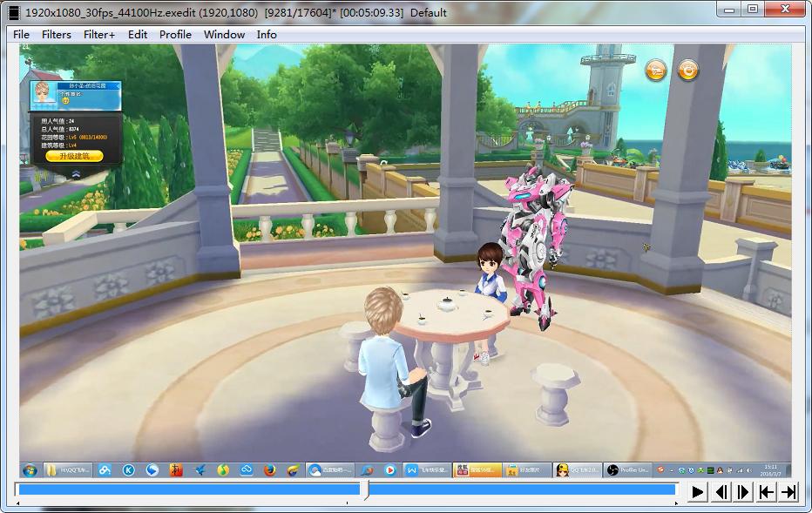
Task: Step forward one frame
Action: coord(743,492)
